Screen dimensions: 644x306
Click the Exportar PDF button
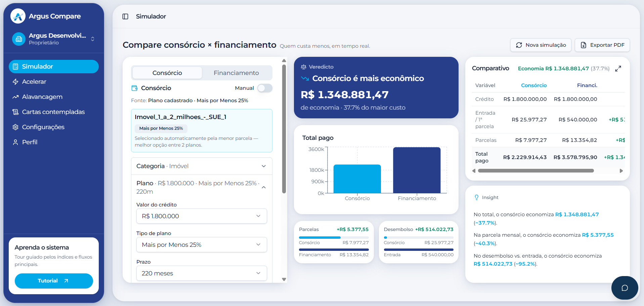click(602, 45)
